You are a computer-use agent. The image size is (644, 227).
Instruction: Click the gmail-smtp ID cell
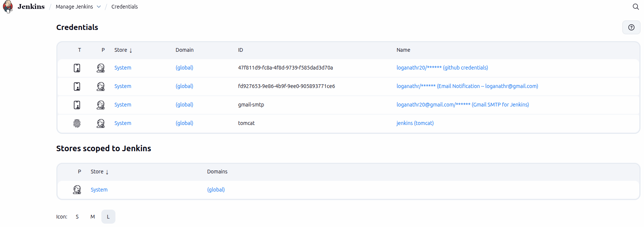[x=251, y=105]
